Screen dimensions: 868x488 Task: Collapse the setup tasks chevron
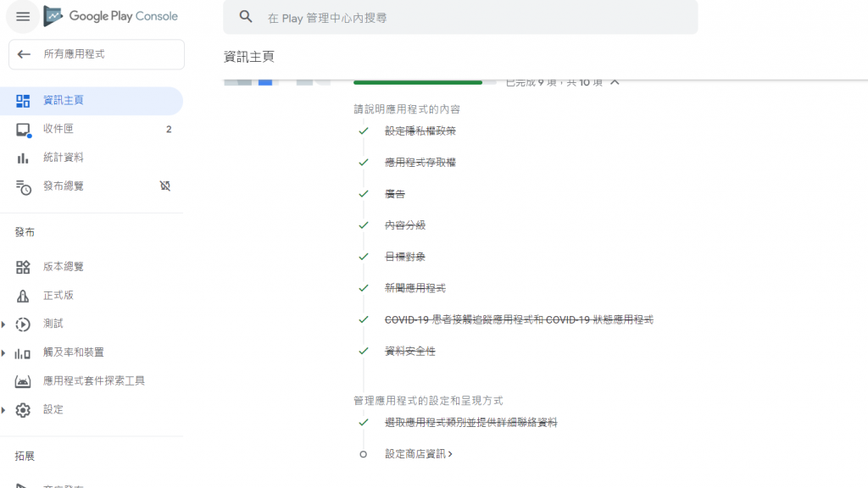click(x=615, y=82)
